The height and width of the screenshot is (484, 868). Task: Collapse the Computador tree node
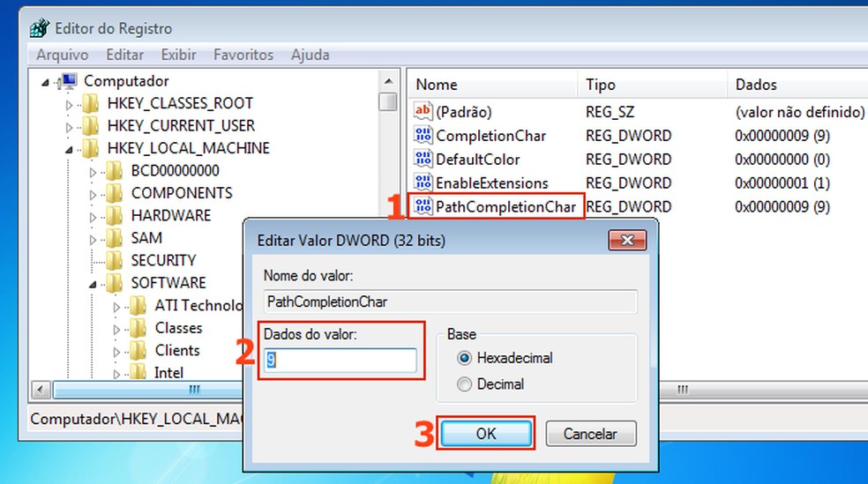(45, 83)
